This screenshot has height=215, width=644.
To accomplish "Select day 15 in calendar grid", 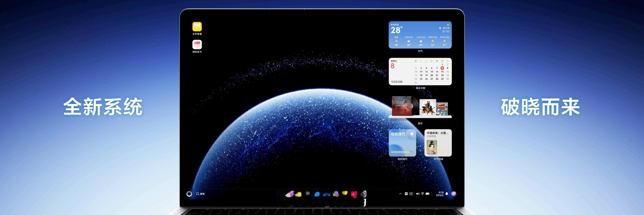I will coord(442,72).
